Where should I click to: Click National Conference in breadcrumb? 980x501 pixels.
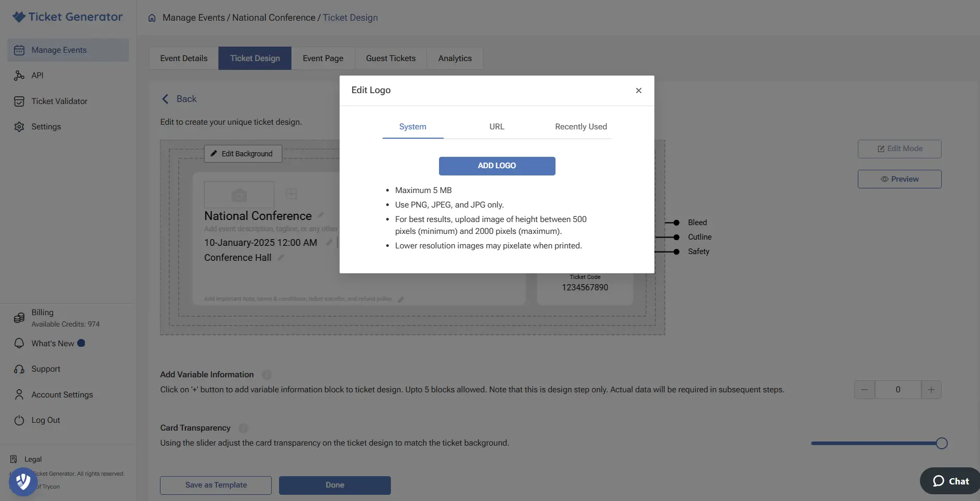pyautogui.click(x=274, y=18)
